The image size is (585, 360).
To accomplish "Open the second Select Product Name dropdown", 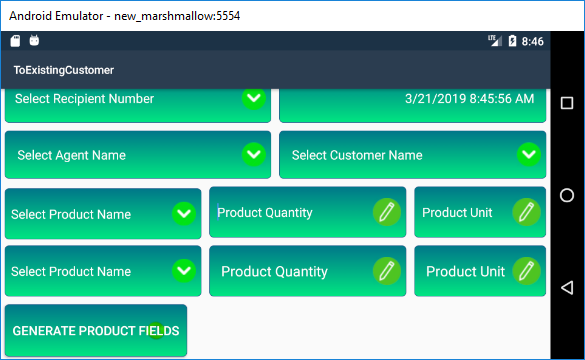I will 103,271.
